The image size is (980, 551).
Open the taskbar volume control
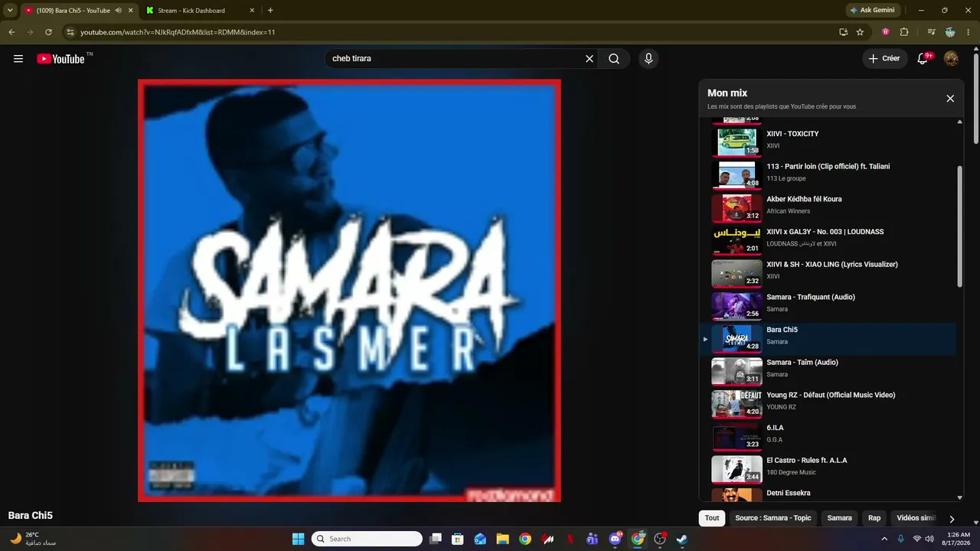[929, 539]
